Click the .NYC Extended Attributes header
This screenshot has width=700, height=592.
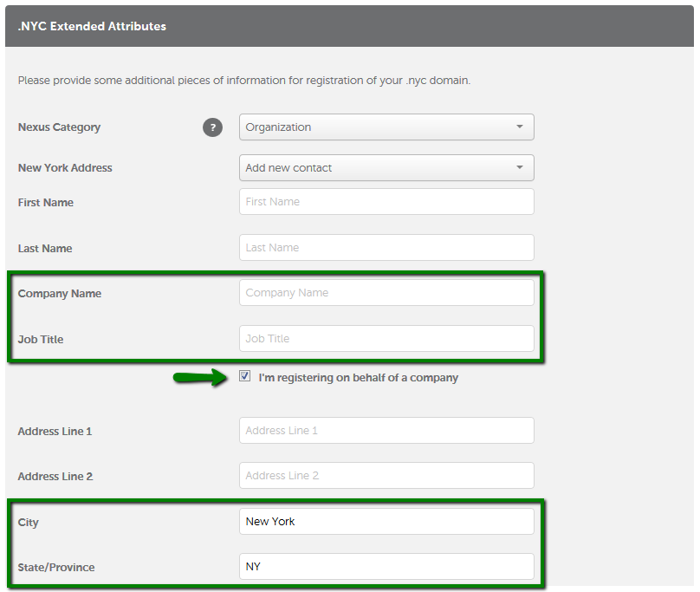click(x=92, y=26)
